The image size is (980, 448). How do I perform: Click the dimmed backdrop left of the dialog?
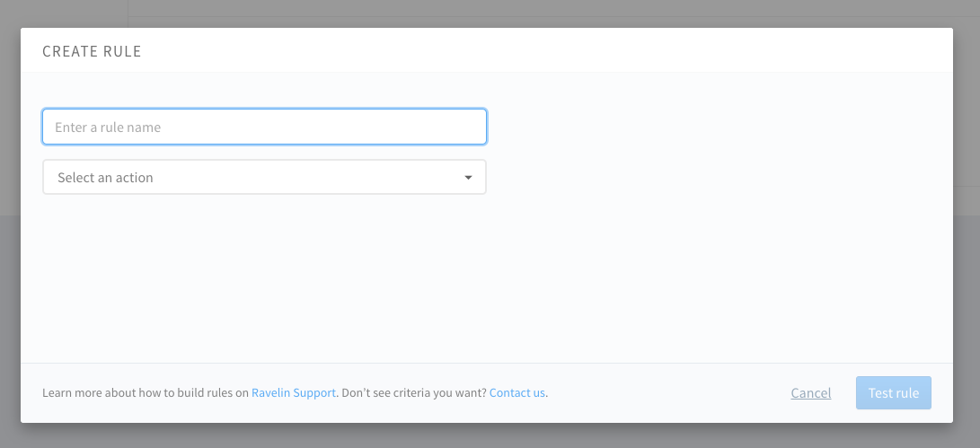(x=10, y=224)
